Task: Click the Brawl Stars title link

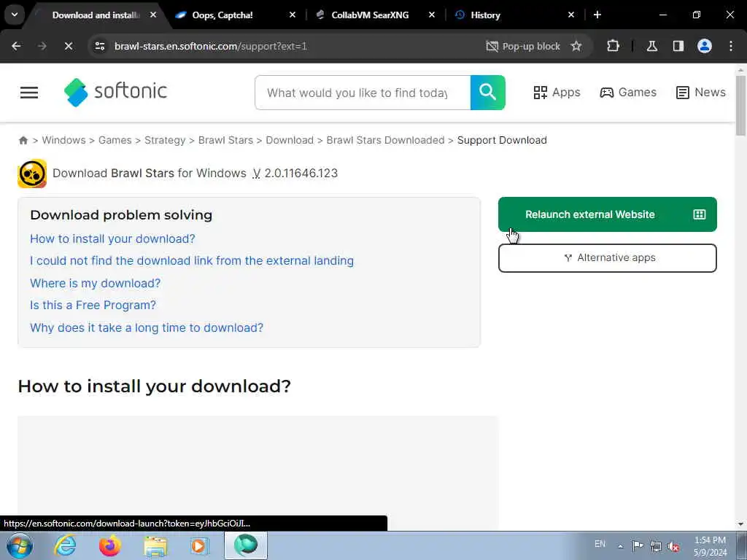Action: [x=143, y=173]
